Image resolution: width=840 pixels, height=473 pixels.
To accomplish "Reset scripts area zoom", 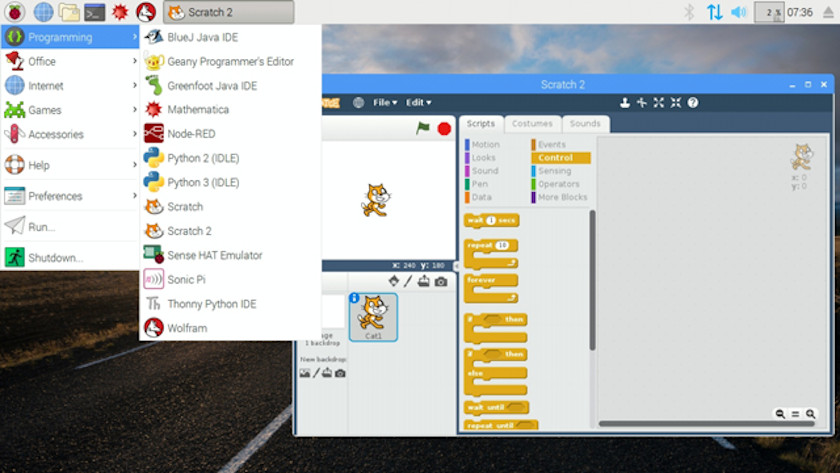I will click(x=796, y=414).
